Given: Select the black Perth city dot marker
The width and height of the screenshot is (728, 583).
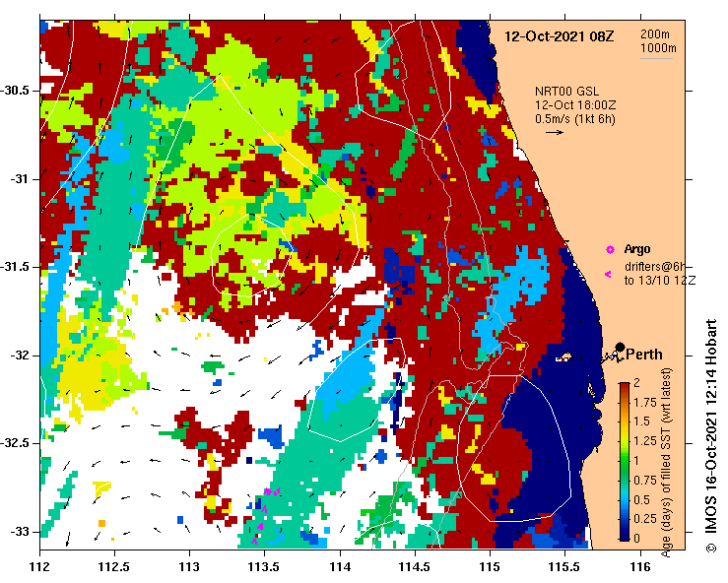Looking at the screenshot, I should [620, 348].
